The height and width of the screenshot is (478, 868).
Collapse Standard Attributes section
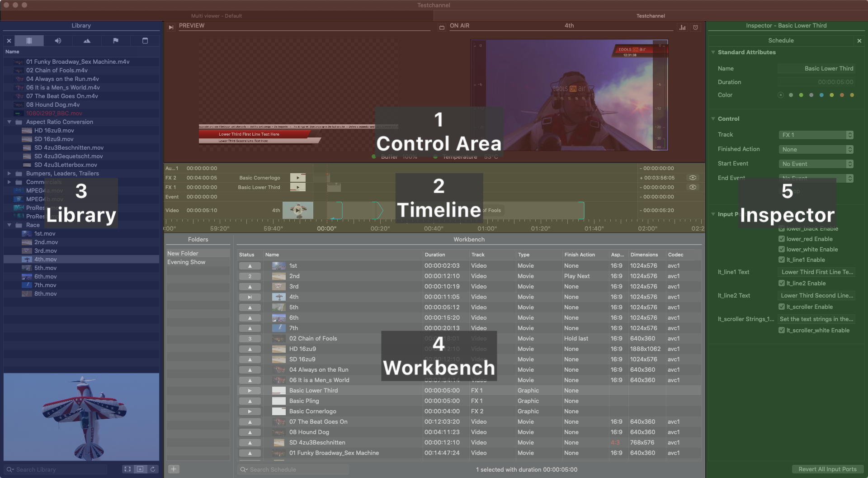click(x=713, y=52)
